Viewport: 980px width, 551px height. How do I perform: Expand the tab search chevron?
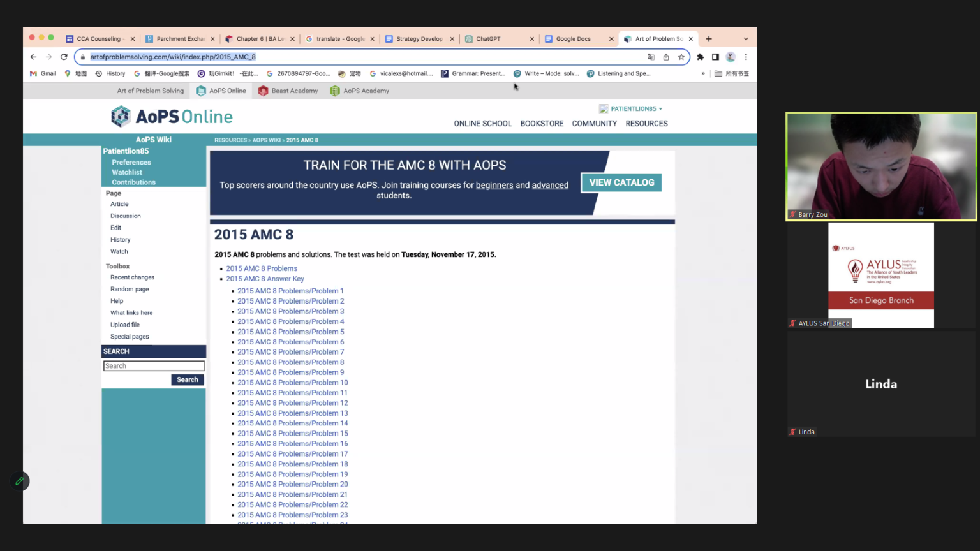click(746, 39)
